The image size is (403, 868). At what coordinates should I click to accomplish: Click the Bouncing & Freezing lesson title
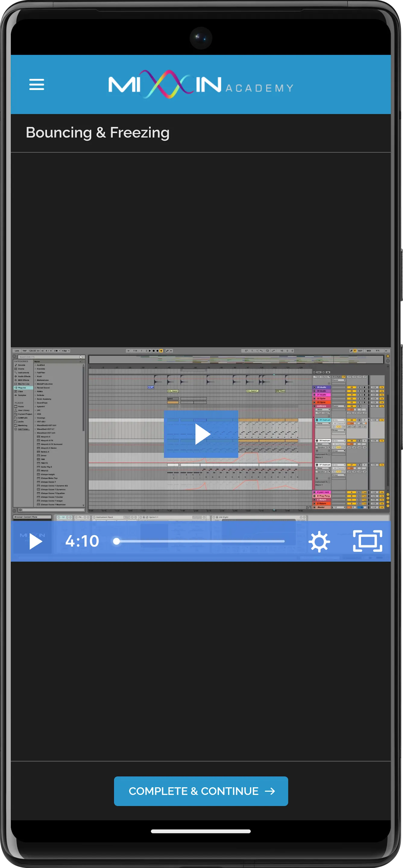tap(98, 133)
